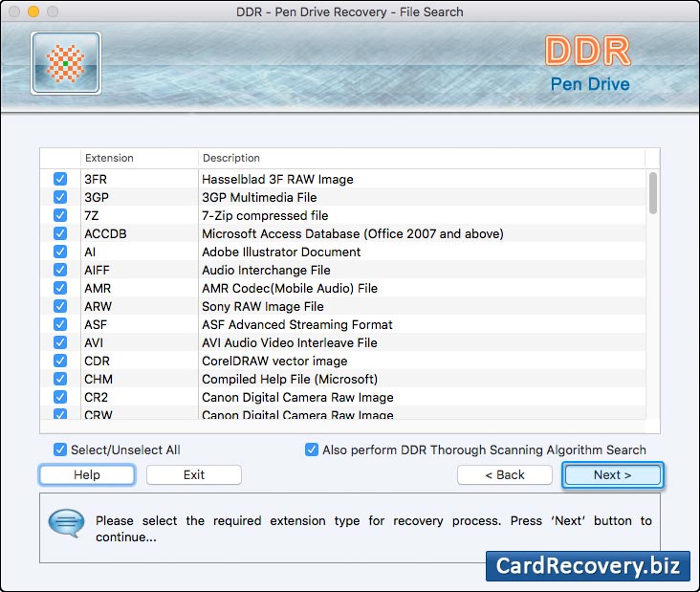The height and width of the screenshot is (592, 700).
Task: Uncheck the ASF extension checkbox
Action: click(60, 324)
